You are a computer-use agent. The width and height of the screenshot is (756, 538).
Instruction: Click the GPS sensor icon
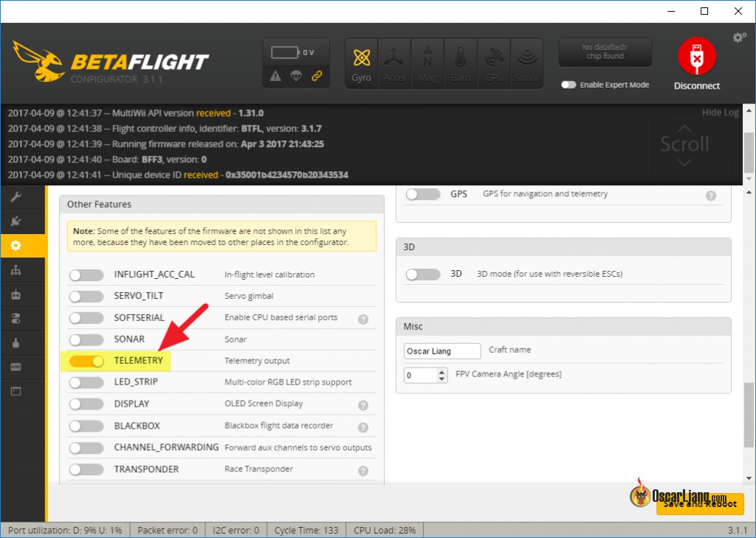tap(494, 64)
